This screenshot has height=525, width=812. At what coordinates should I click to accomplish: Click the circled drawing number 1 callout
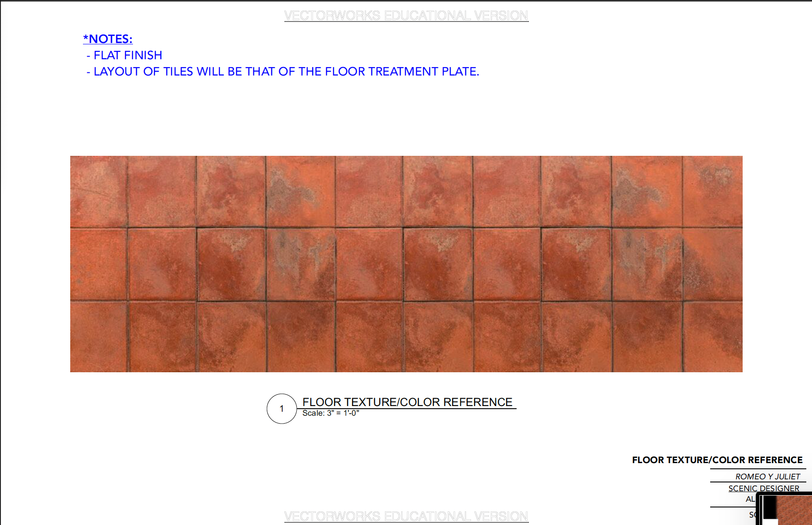(x=282, y=409)
